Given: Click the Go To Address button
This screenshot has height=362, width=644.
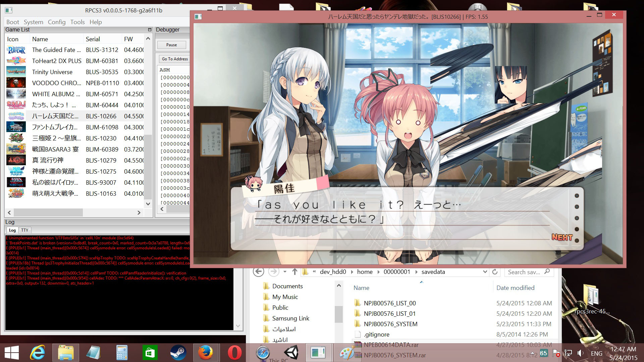Looking at the screenshot, I should (174, 59).
